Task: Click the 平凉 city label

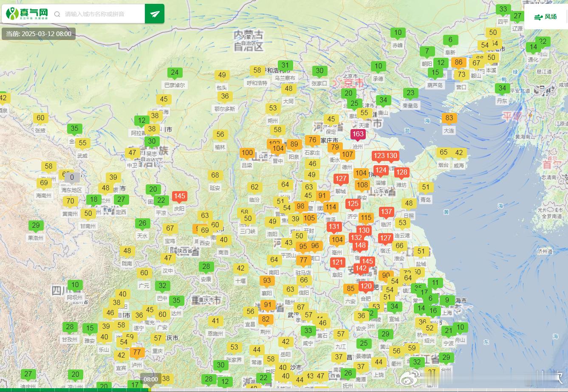Action: (161, 213)
